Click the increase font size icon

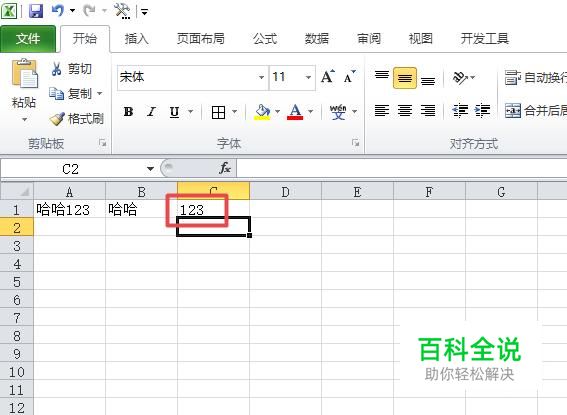pos(328,77)
